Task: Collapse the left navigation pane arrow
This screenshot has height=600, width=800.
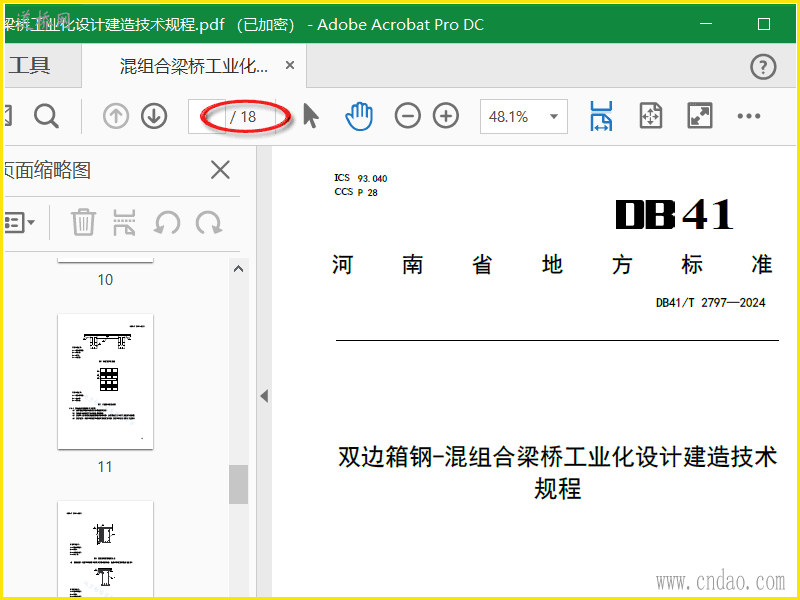Action: [264, 396]
